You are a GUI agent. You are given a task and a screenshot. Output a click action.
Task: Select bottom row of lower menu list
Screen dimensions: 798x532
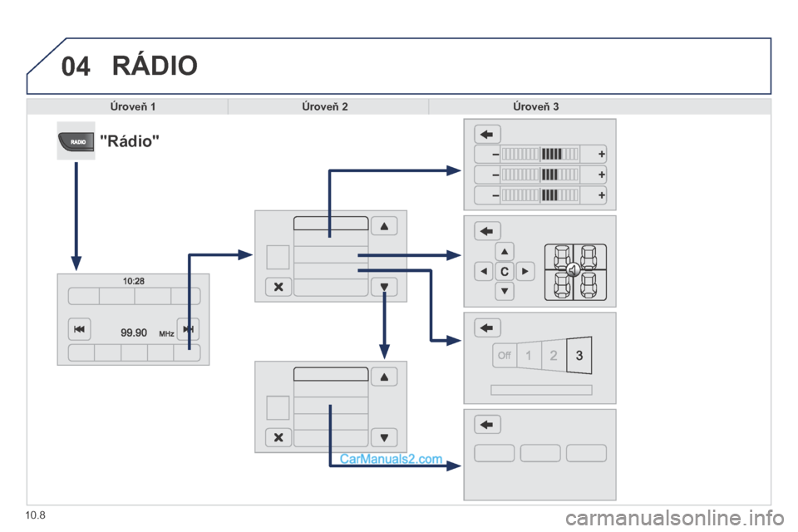click(331, 438)
